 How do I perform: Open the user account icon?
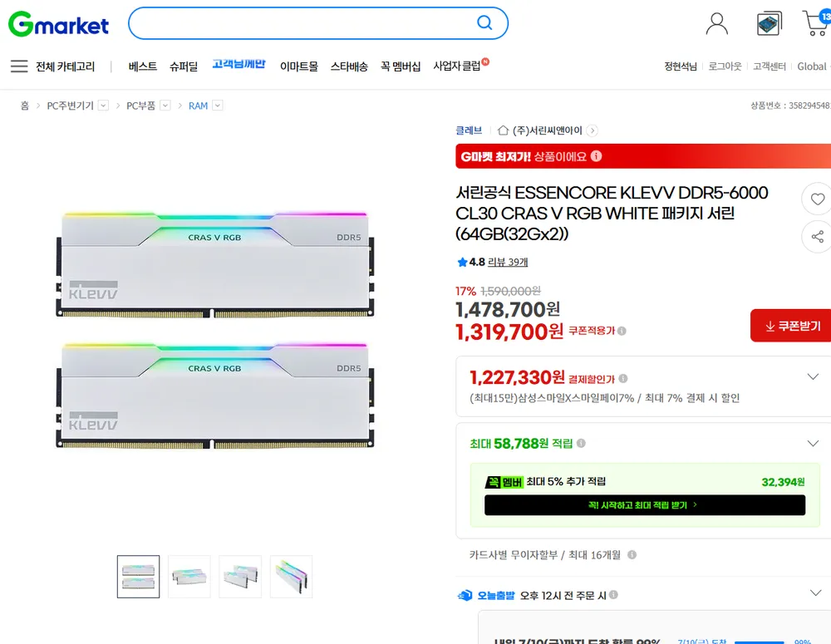click(x=716, y=24)
